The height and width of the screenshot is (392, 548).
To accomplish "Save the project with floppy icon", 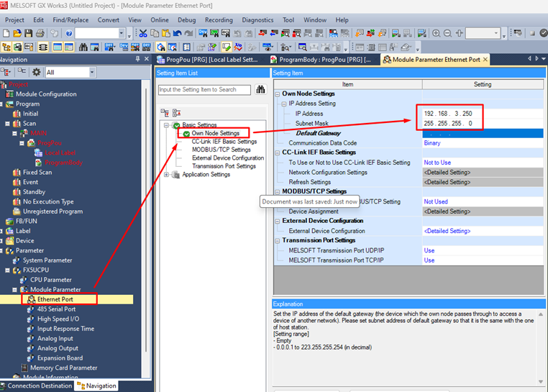I will click(x=28, y=33).
